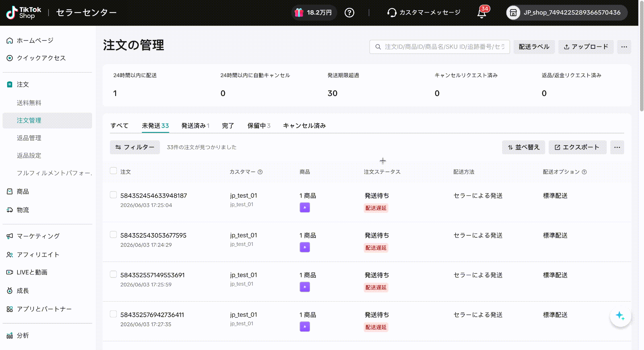Switch to the すべて tab
The image size is (644, 350).
(x=119, y=126)
